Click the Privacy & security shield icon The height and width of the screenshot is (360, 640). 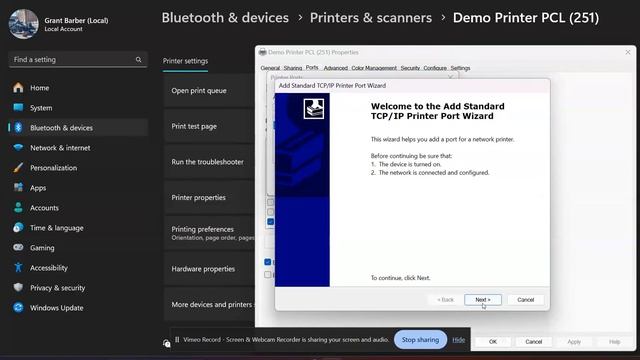pyautogui.click(x=18, y=287)
